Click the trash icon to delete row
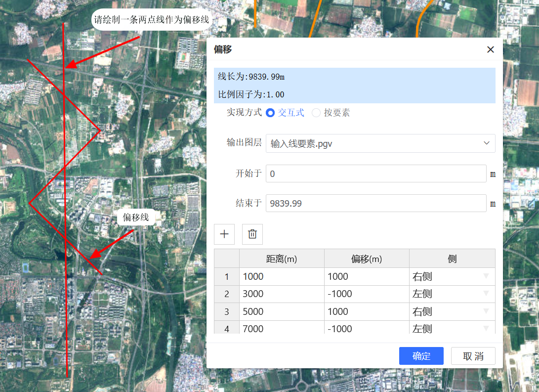The width and height of the screenshot is (539, 392). [252, 234]
